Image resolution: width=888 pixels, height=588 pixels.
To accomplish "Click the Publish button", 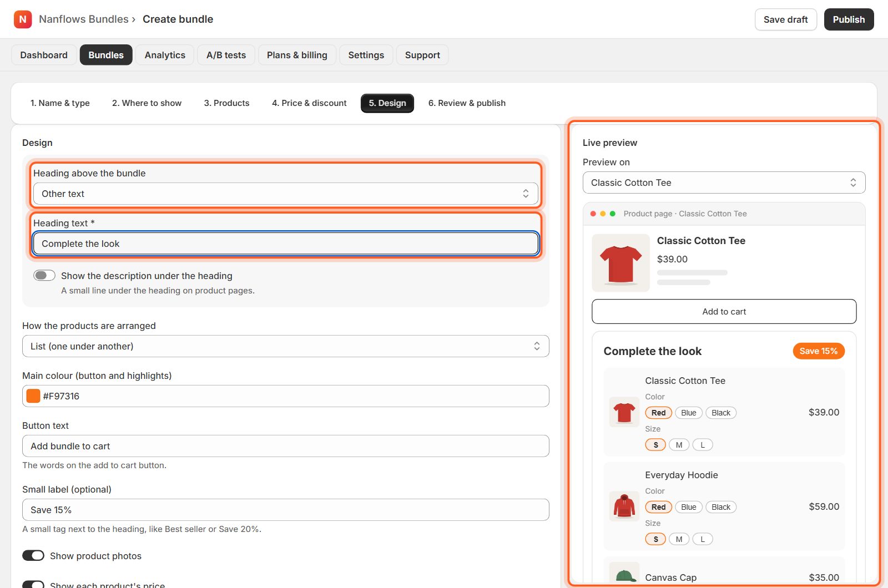I will (849, 19).
